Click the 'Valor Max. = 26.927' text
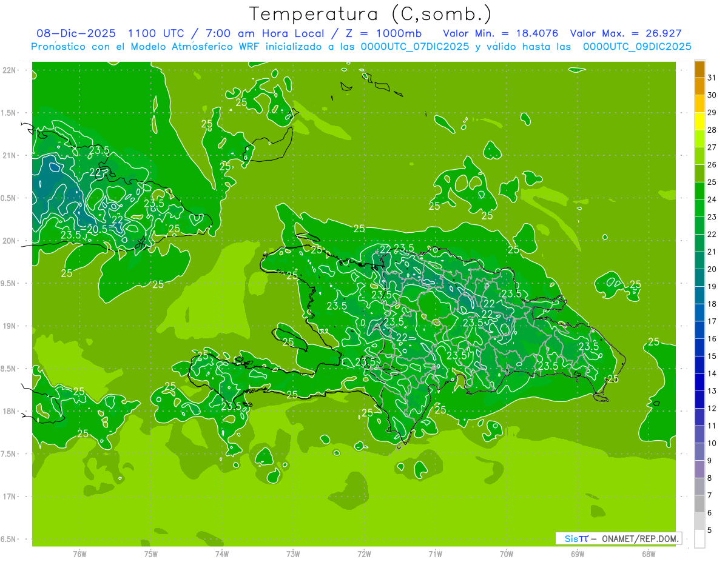Viewport: 728px width, 562px height. 625,33
